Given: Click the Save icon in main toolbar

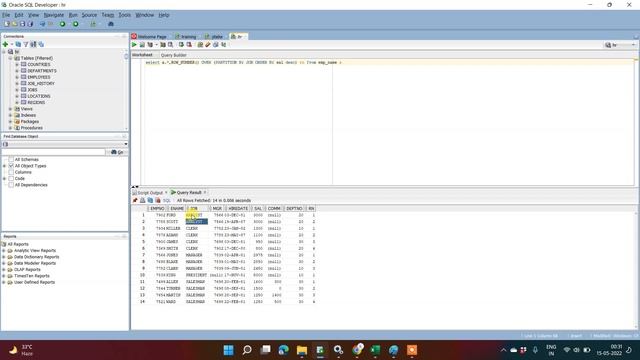Looking at the screenshot, I should [22, 24].
